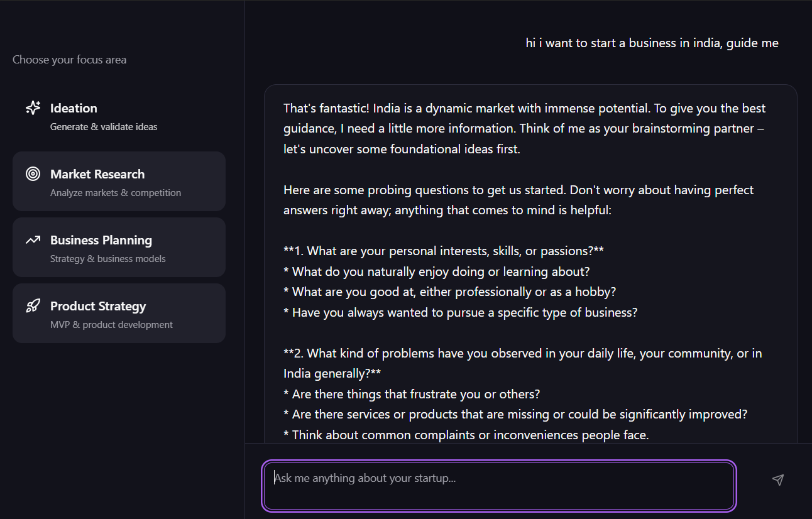The height and width of the screenshot is (519, 812).
Task: Click the 'Strategy & business models' subtitle
Action: pyautogui.click(x=108, y=259)
